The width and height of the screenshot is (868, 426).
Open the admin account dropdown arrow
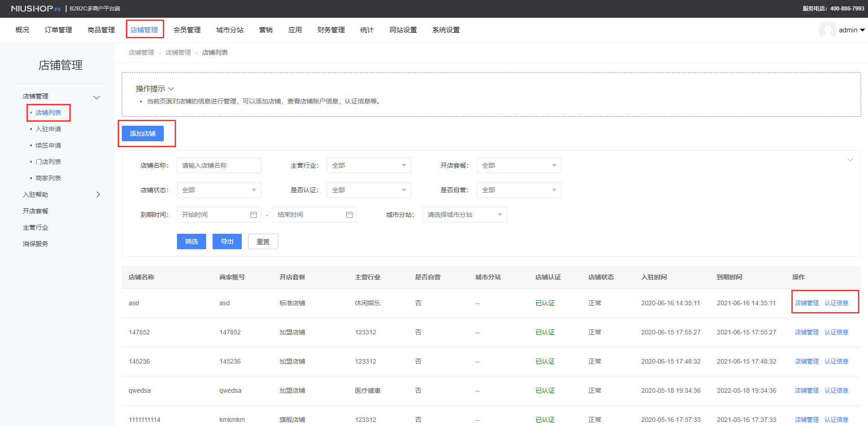coord(862,30)
